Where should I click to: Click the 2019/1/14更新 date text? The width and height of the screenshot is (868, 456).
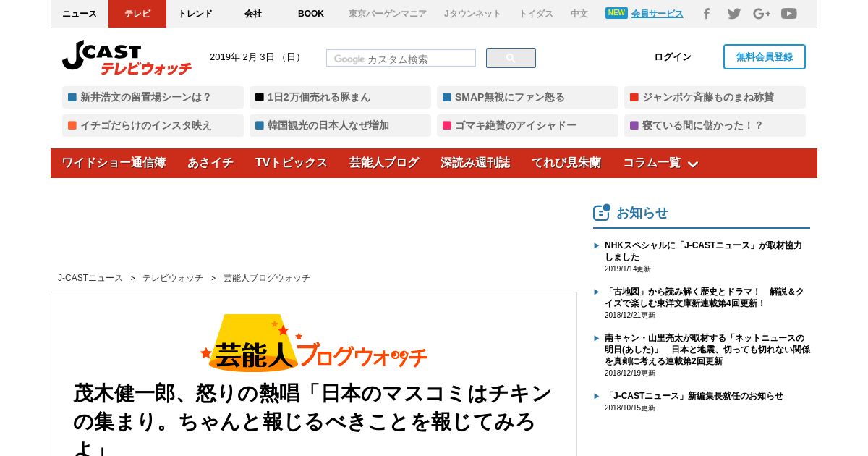[628, 269]
